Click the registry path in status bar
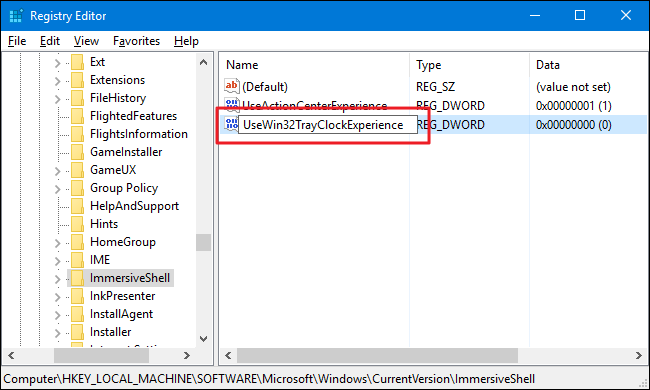This screenshot has width=650, height=390. (x=269, y=379)
